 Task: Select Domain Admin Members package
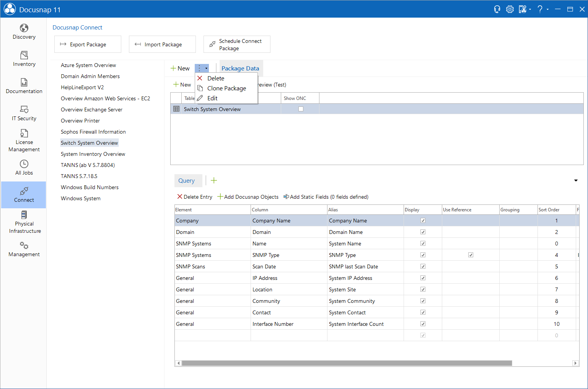point(90,76)
